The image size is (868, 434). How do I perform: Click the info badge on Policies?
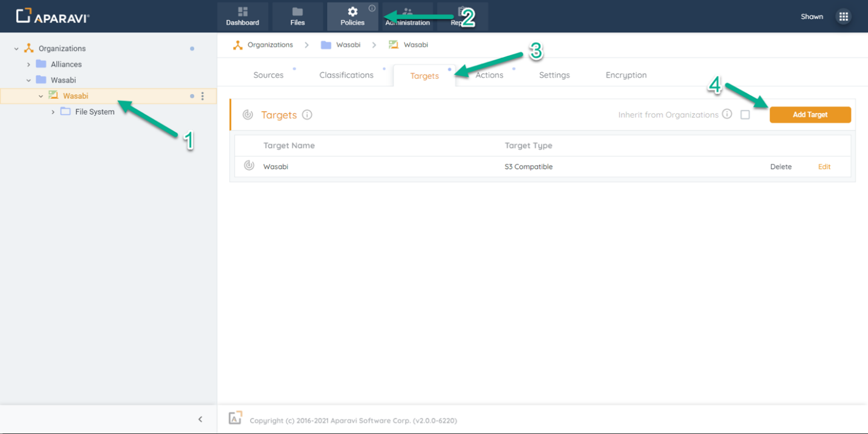[x=372, y=8]
